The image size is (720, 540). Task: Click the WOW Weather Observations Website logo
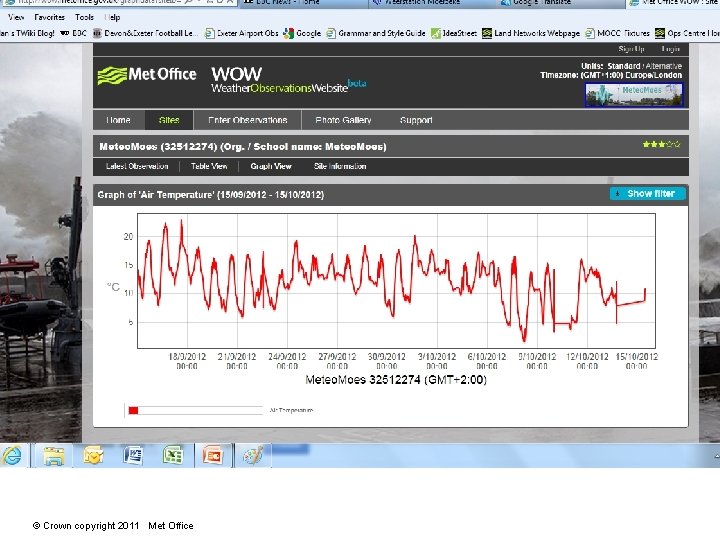pyautogui.click(x=288, y=79)
